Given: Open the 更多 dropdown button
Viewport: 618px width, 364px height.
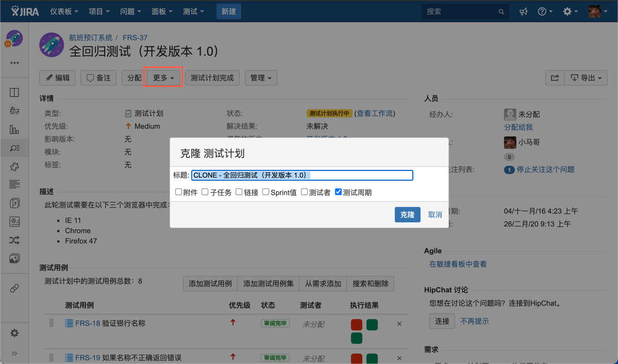Looking at the screenshot, I should point(163,78).
